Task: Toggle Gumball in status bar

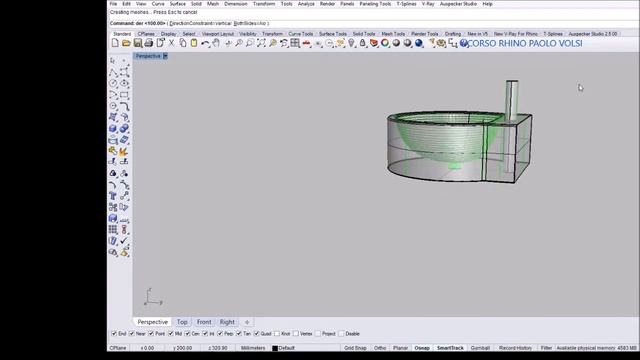Action: click(480, 348)
